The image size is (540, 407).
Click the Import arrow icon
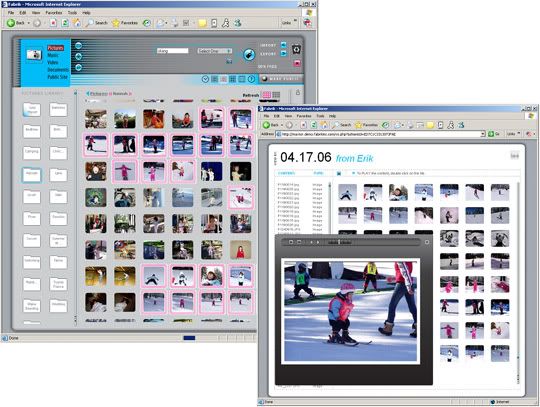tap(283, 45)
